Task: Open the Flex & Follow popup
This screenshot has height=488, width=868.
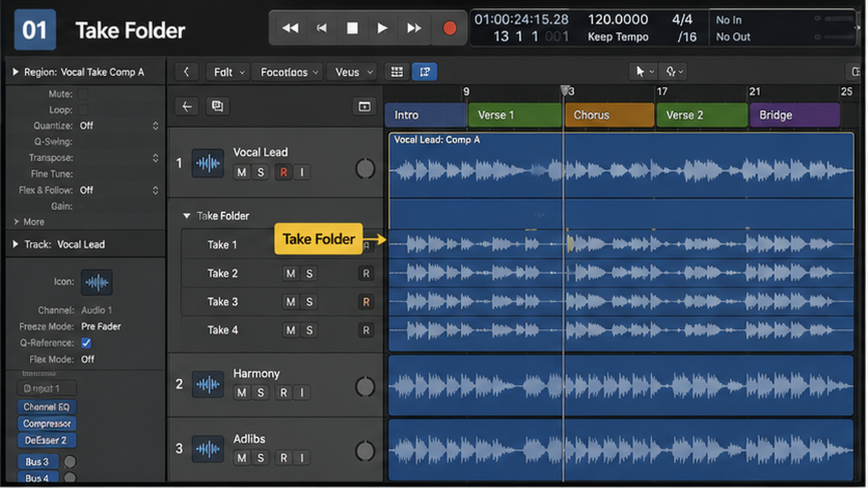Action: coord(119,190)
